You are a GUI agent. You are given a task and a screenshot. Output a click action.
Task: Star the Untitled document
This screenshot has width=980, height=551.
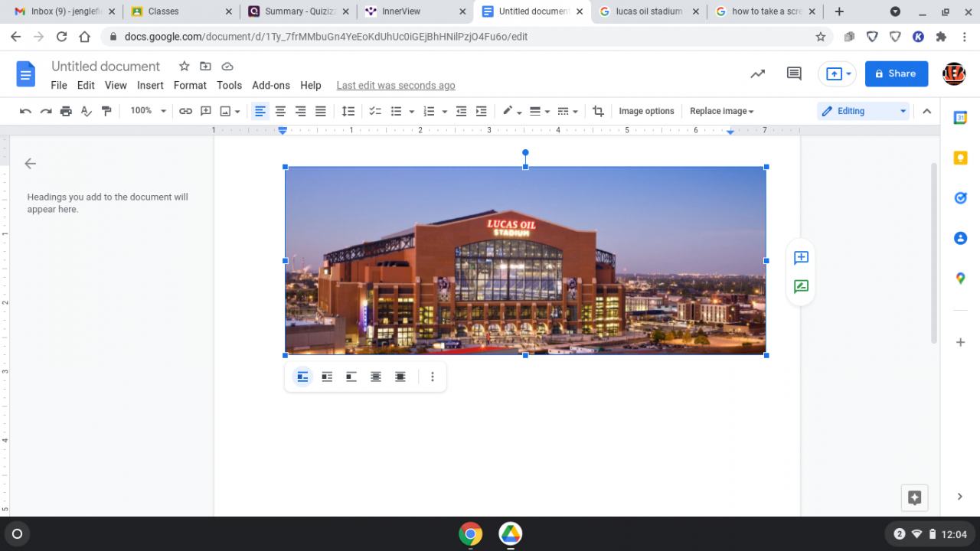(x=184, y=67)
